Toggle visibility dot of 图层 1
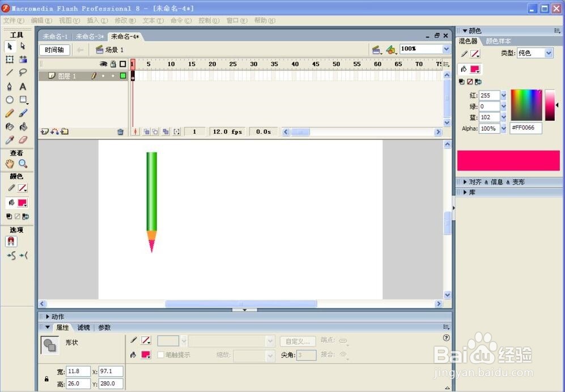Screen dimensions: 565x392 pos(103,76)
